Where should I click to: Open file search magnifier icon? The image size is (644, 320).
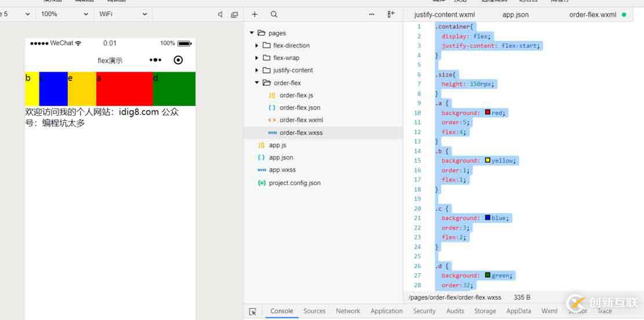(274, 14)
